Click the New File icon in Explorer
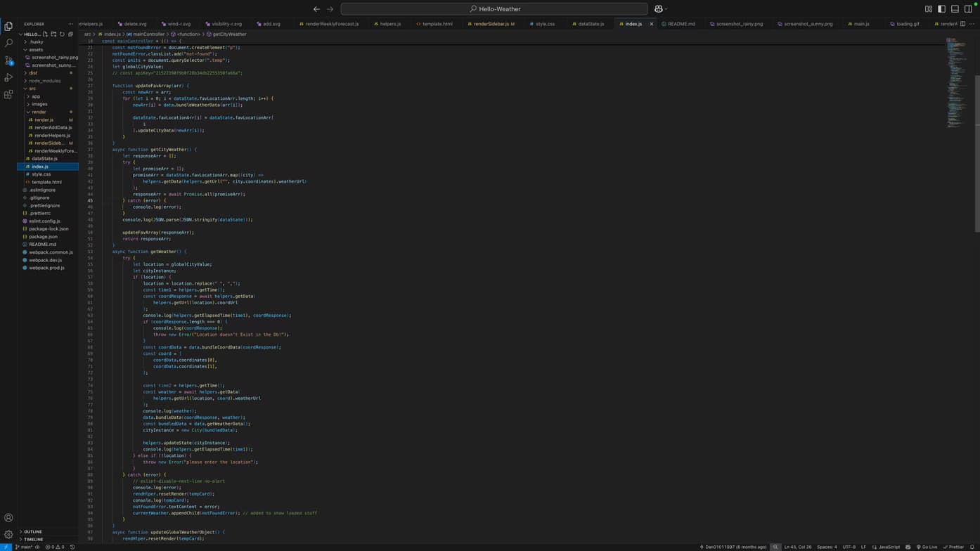 pos(45,34)
